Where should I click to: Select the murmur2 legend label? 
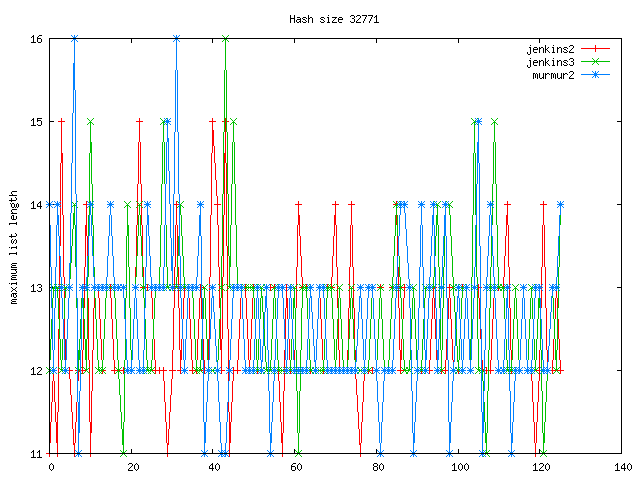click(x=553, y=76)
